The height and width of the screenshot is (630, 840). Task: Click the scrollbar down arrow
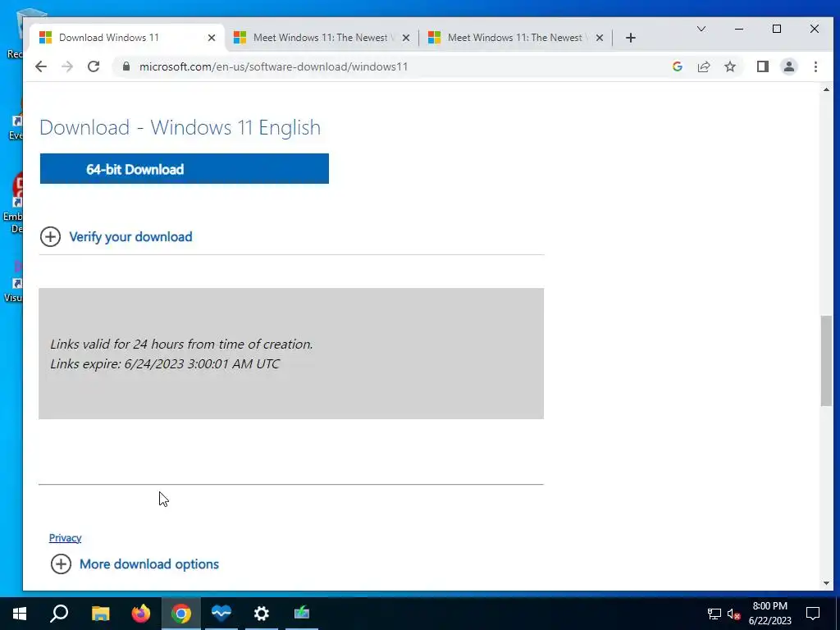pos(826,583)
